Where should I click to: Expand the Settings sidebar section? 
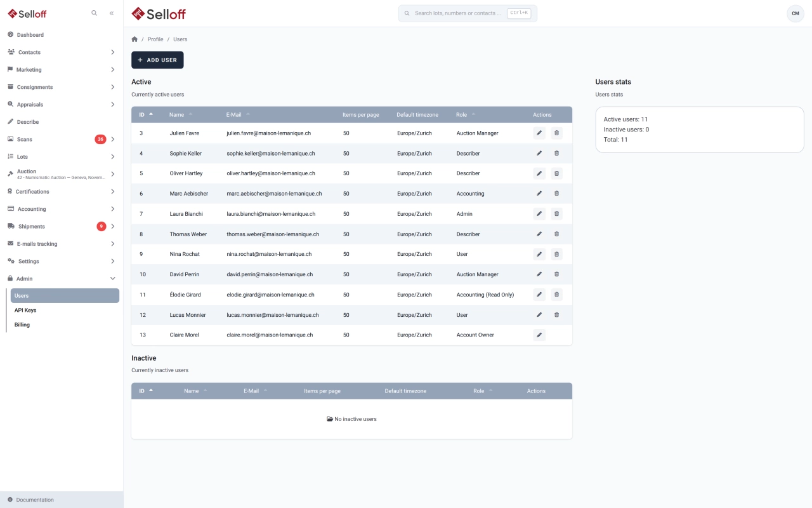(x=112, y=261)
